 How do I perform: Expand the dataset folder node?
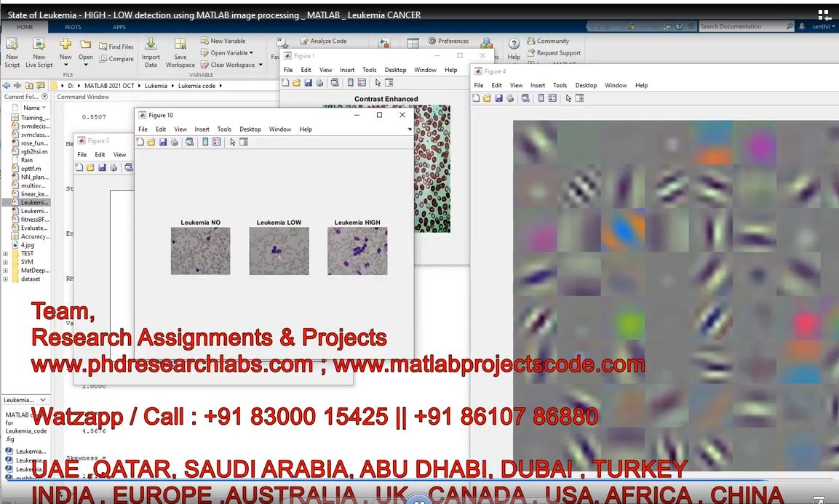click(x=6, y=279)
